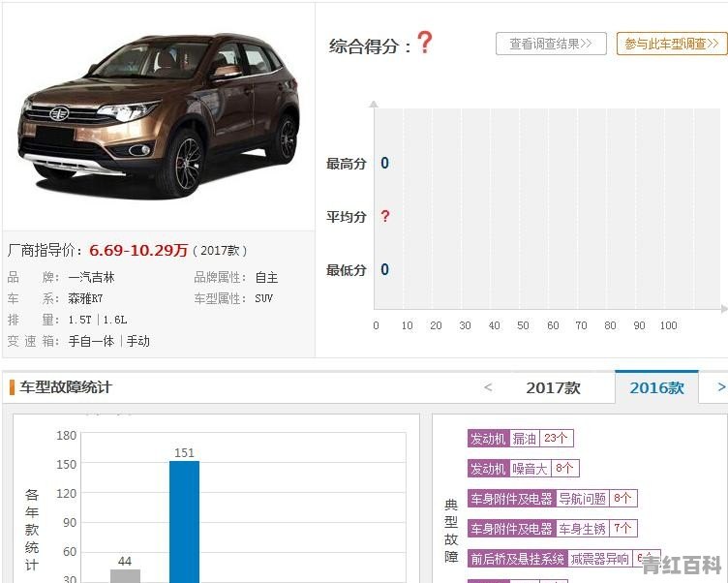
Task: Click the 自主 brand attribute value
Action: [x=266, y=277]
